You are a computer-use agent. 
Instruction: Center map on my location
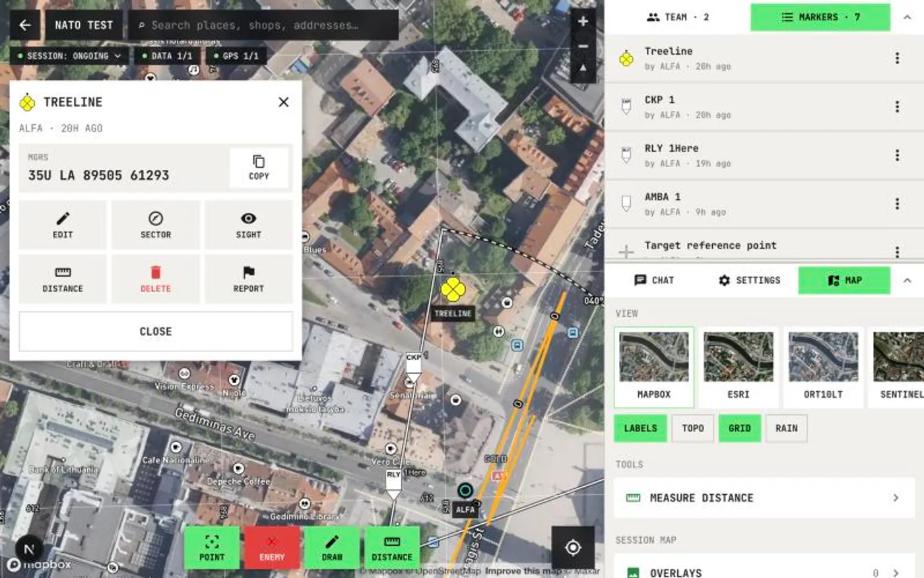point(573,548)
